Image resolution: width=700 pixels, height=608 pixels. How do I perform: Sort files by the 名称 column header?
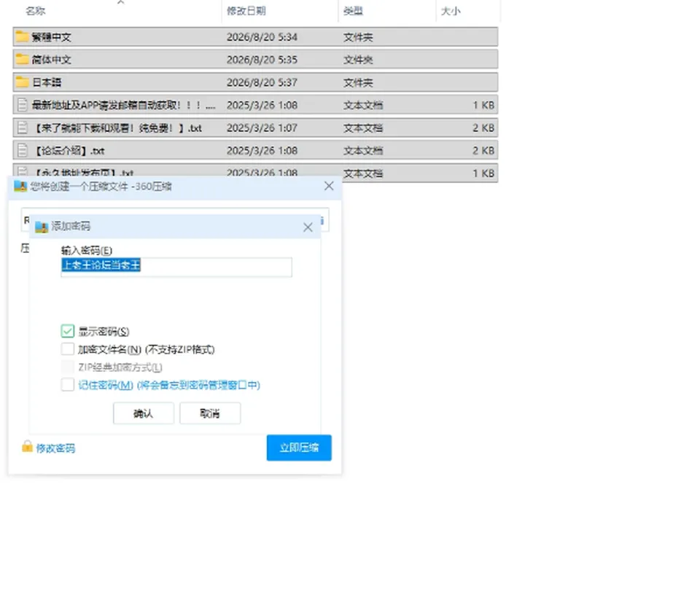[x=36, y=11]
